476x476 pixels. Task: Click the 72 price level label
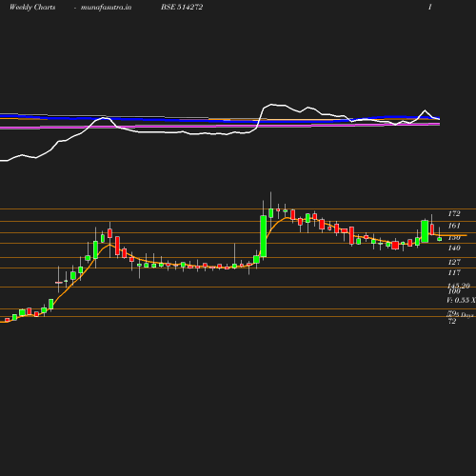[452, 321]
